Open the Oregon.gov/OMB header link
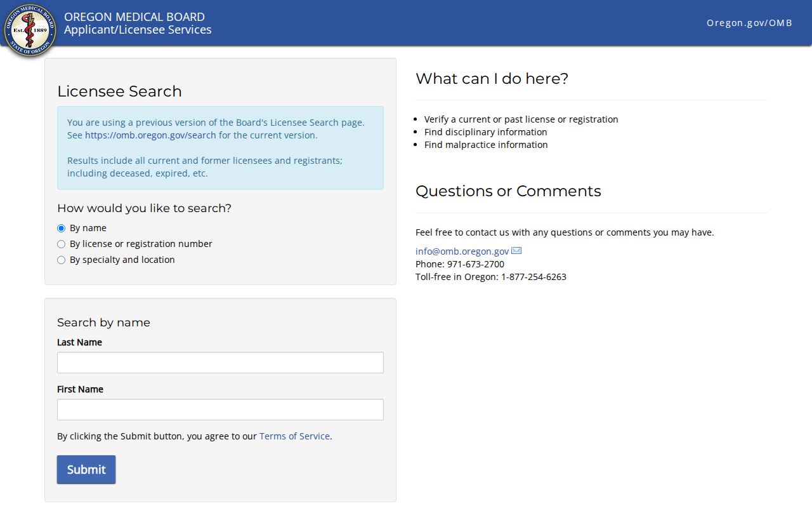Image resolution: width=812 pixels, height=508 pixels. click(x=749, y=23)
